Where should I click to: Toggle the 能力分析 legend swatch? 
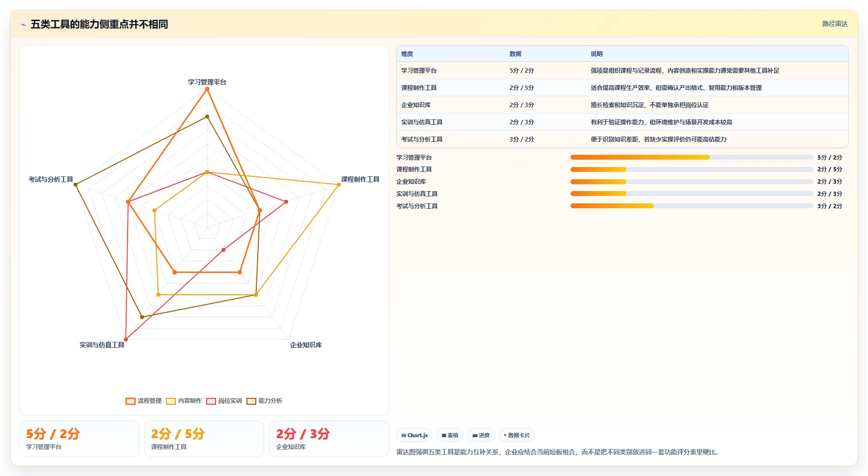coord(251,401)
